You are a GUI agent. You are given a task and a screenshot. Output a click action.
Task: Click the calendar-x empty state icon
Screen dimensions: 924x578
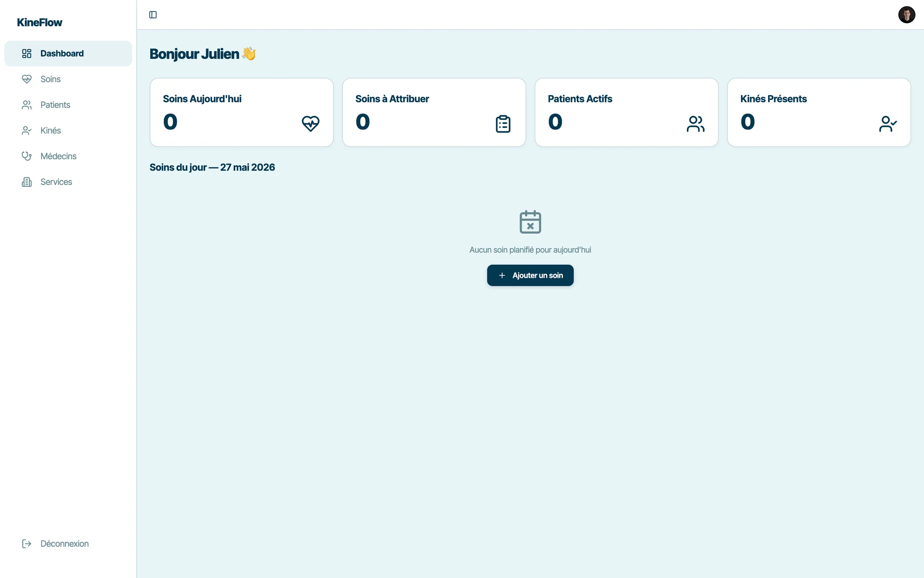pyautogui.click(x=530, y=222)
